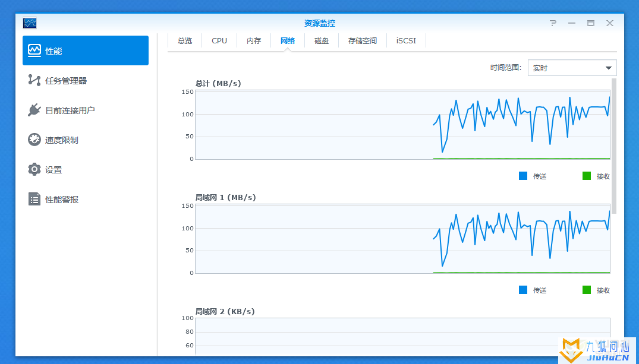Switch to the iSCSI tab
The height and width of the screenshot is (364, 639).
click(407, 41)
